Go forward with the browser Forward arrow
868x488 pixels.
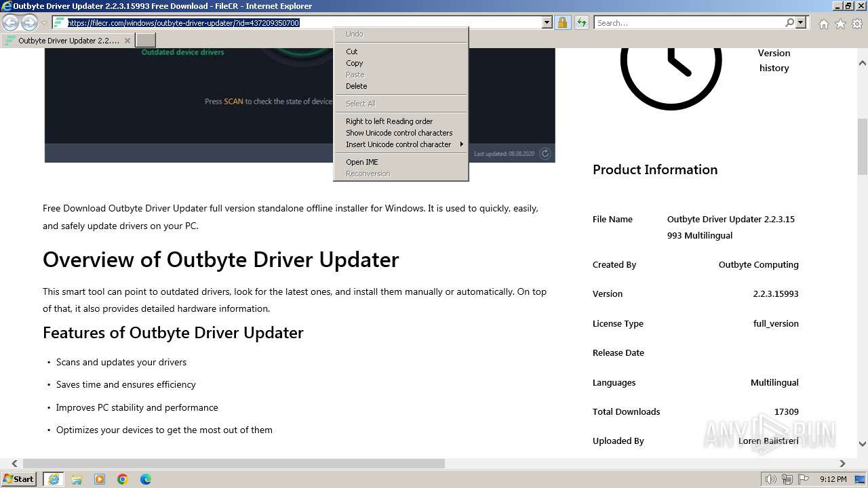(x=29, y=22)
